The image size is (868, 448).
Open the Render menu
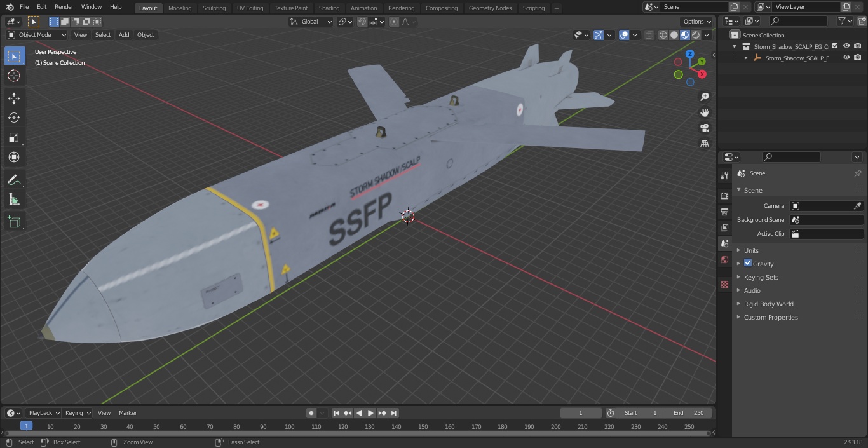[64, 7]
